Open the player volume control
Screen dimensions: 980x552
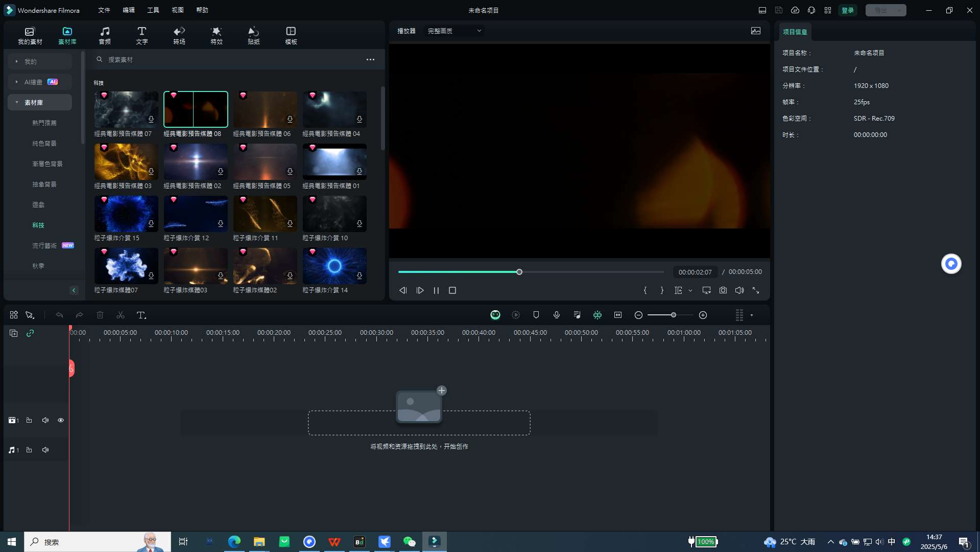[739, 290]
